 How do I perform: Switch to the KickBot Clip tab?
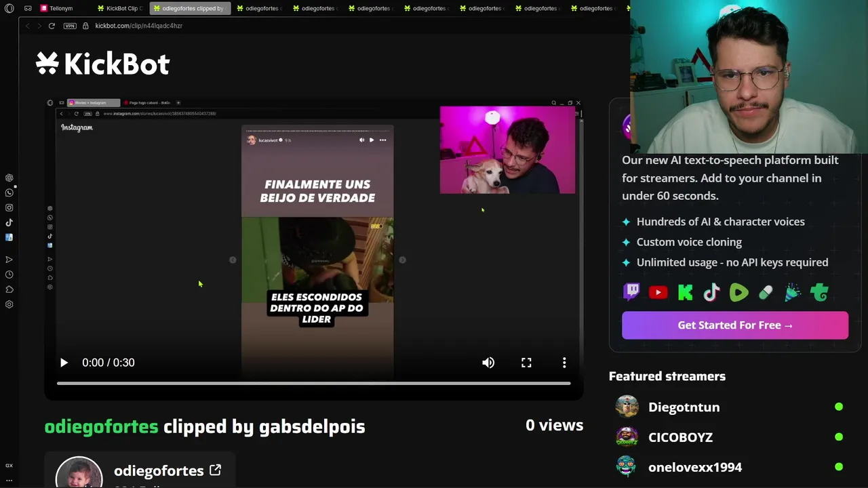pyautogui.click(x=119, y=8)
